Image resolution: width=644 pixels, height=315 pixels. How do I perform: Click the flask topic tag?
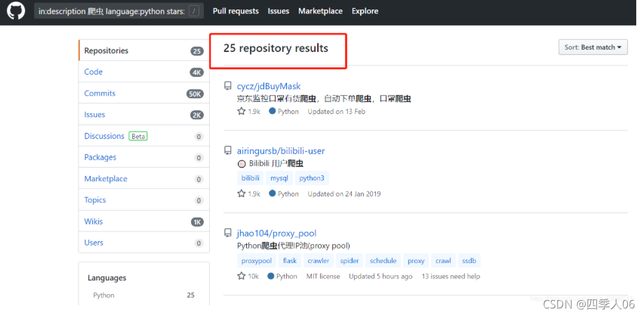pyautogui.click(x=290, y=261)
